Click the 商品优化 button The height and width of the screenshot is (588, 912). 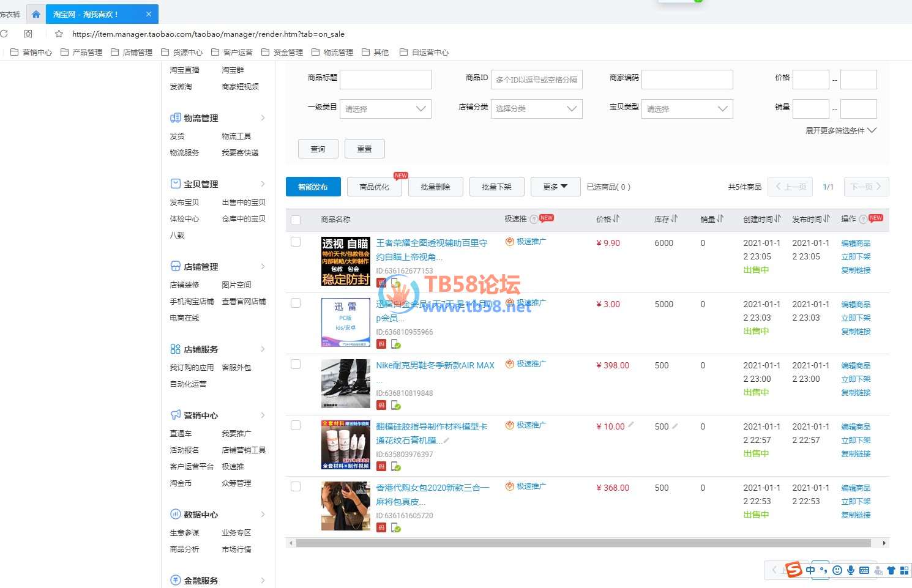click(x=375, y=187)
